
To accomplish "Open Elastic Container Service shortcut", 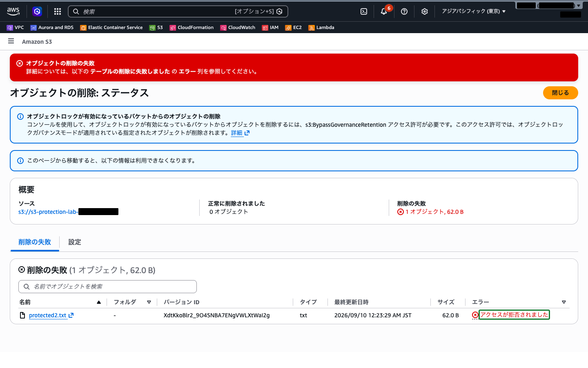I will tap(111, 27).
